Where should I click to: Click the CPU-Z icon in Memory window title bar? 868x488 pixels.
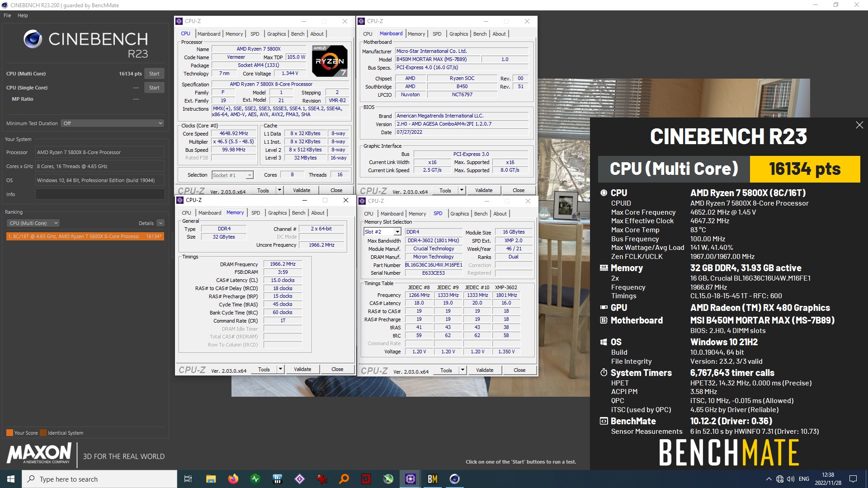180,200
